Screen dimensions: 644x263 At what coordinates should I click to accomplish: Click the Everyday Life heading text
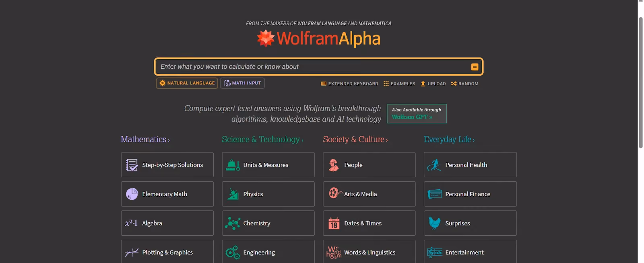point(448,140)
